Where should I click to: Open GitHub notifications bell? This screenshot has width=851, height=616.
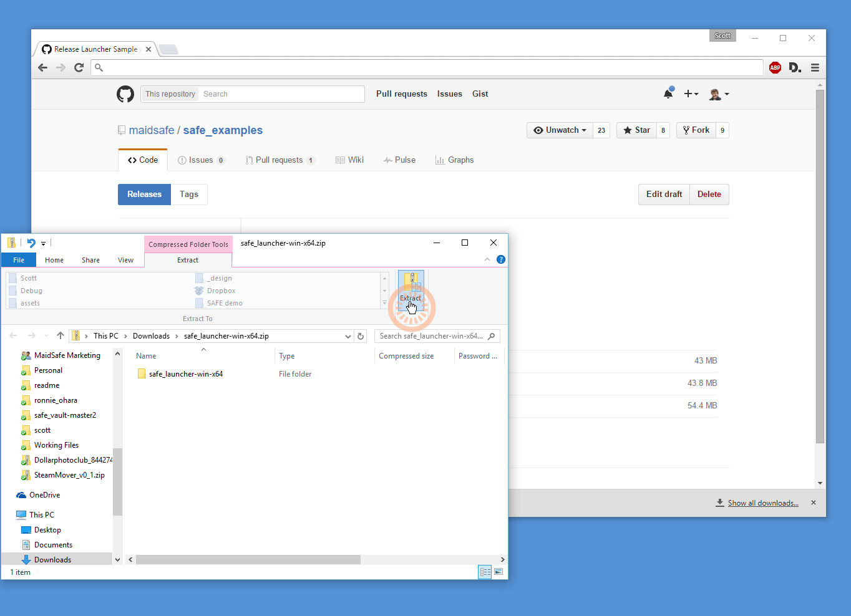click(x=668, y=94)
